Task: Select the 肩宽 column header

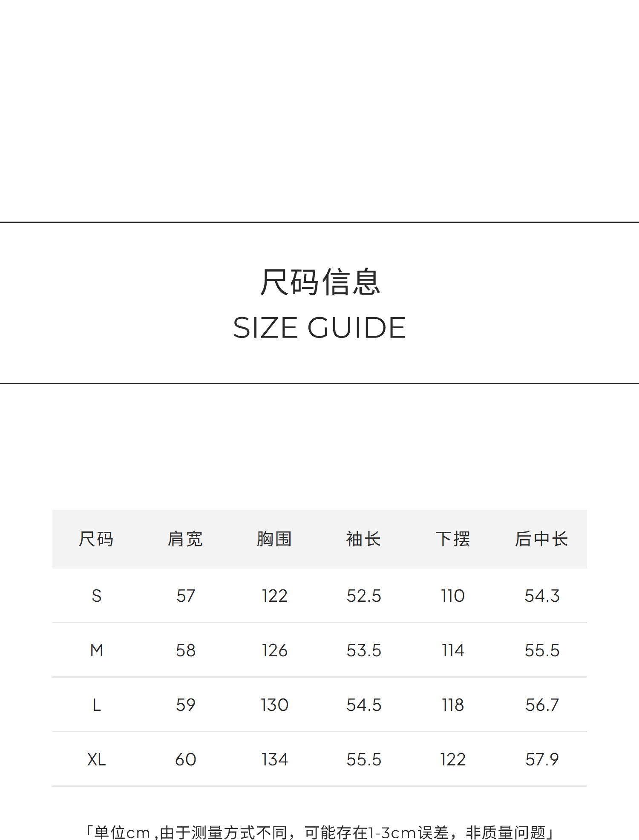Action: click(185, 539)
